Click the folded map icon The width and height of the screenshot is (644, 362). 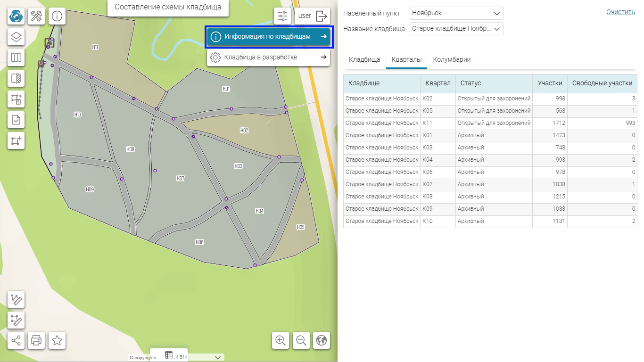coord(16,58)
